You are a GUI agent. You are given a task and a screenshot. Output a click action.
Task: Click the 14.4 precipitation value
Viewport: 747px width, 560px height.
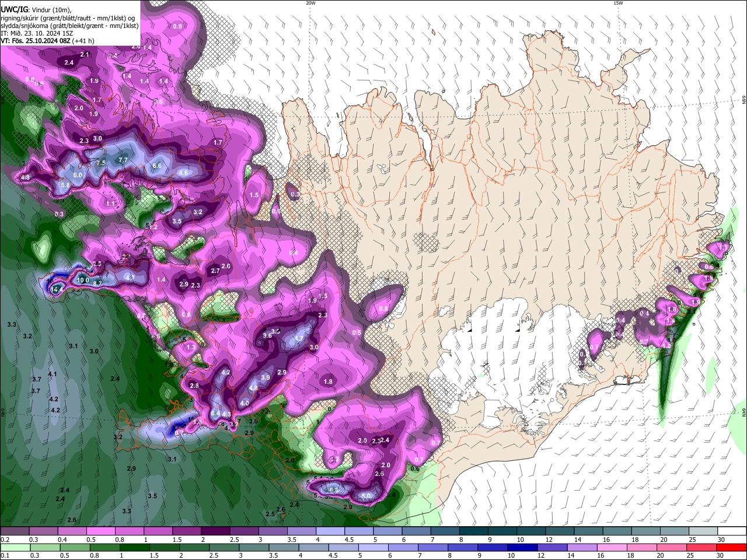(57, 289)
